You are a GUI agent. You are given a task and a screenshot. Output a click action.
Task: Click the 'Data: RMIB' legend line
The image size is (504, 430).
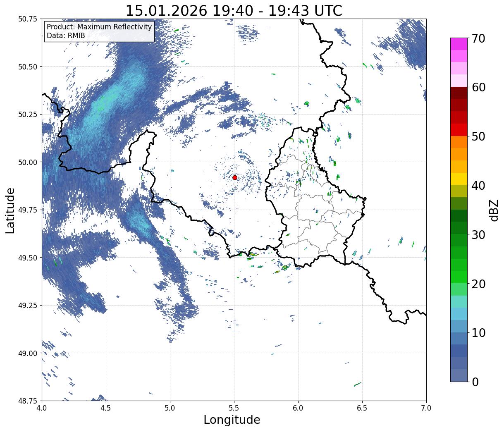(66, 36)
